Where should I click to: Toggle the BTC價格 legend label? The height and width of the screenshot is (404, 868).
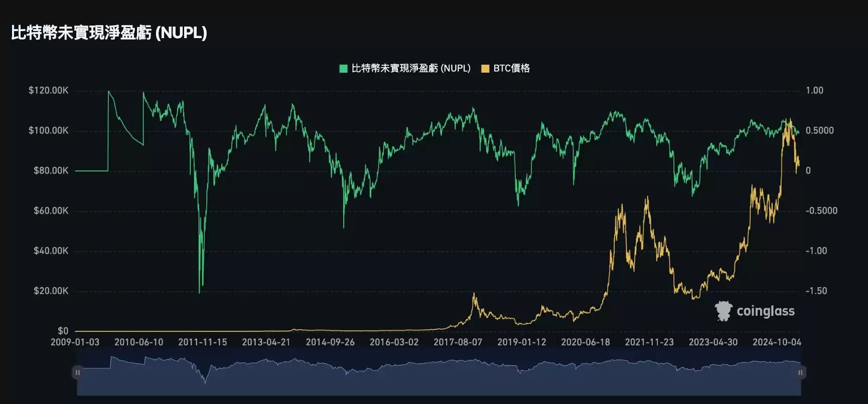pos(511,69)
